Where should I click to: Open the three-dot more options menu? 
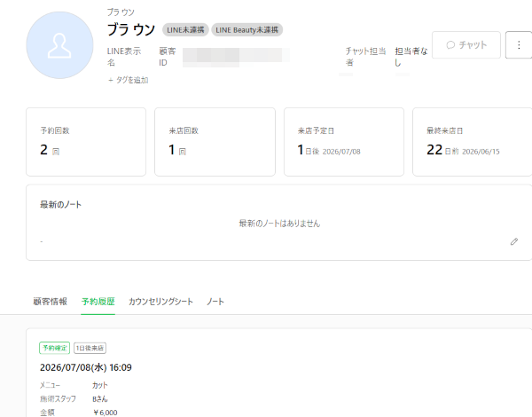coord(519,45)
